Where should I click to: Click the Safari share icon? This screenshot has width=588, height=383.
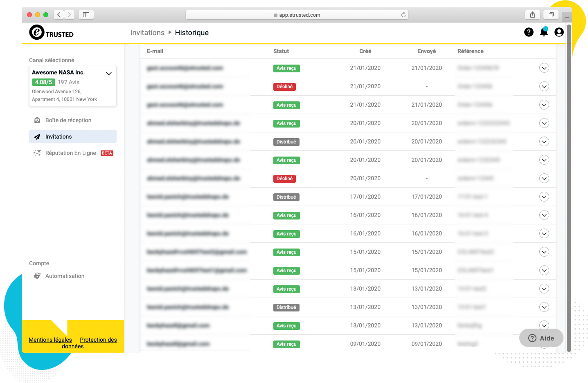tap(532, 15)
